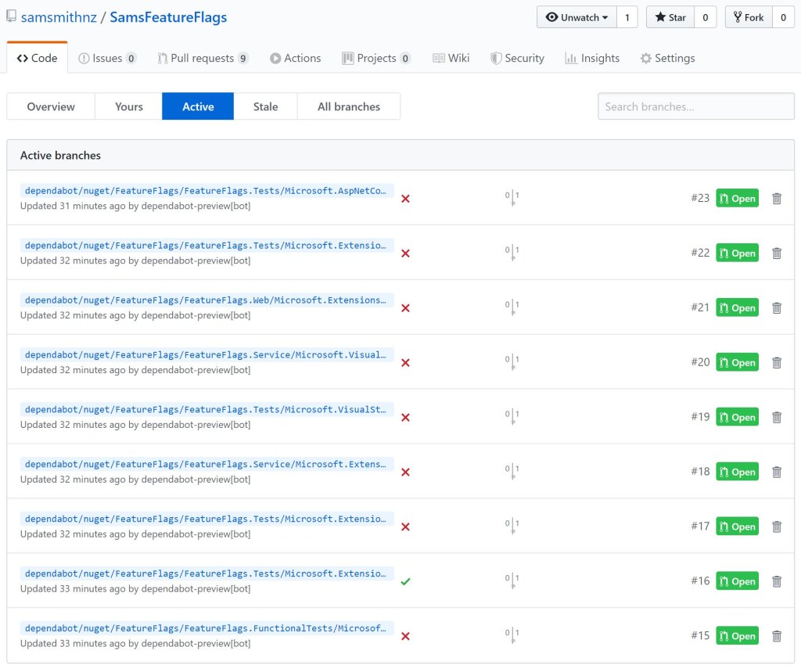Open the Unwatch dropdown
This screenshot has height=672, width=801.
click(577, 17)
